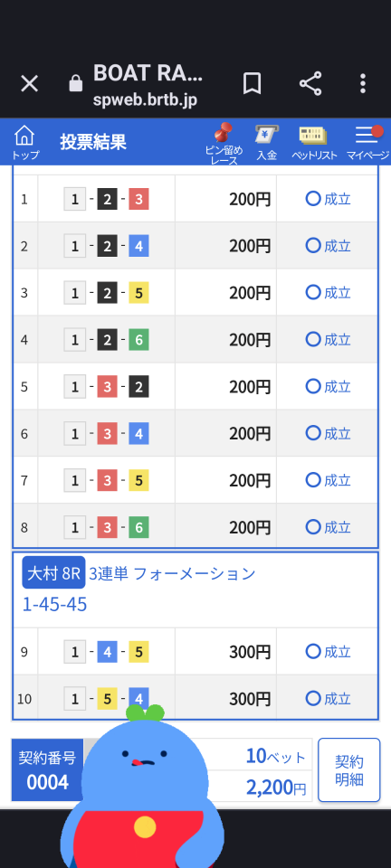391x868 pixels.
Task: Select the red 3 boat swatch in row 1
Action: coord(139,199)
